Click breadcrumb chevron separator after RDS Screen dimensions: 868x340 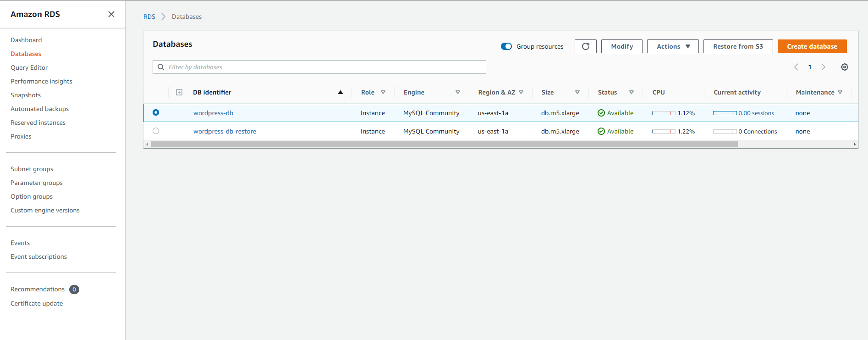point(164,17)
